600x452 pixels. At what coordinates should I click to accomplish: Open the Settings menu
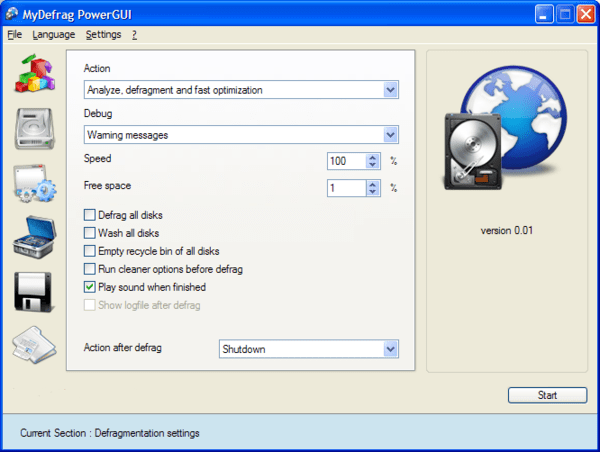click(x=103, y=34)
